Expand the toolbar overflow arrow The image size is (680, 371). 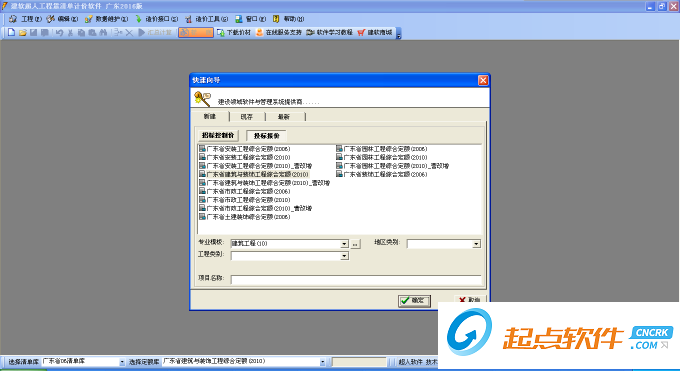[x=399, y=33]
